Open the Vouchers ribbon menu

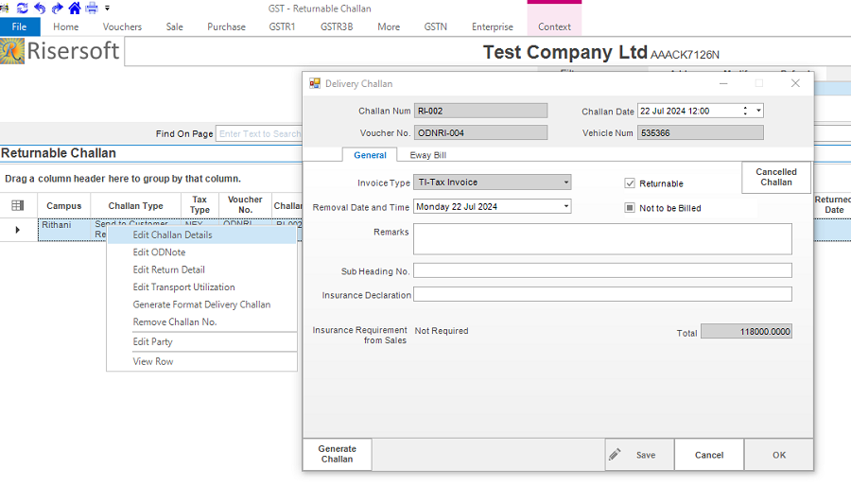pos(122,26)
